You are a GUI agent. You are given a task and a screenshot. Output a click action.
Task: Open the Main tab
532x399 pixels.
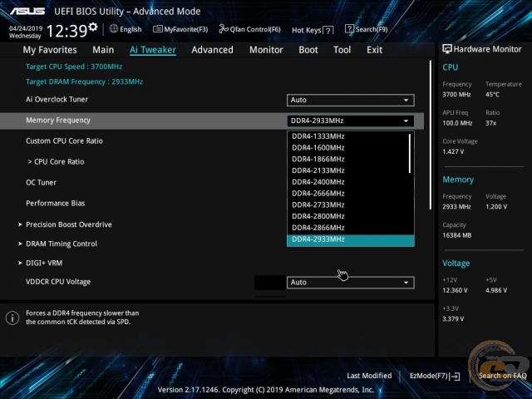tap(103, 50)
